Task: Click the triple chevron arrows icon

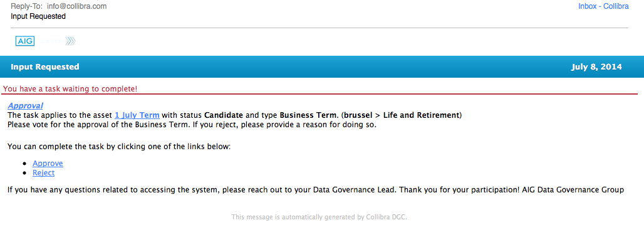Action: (x=71, y=41)
